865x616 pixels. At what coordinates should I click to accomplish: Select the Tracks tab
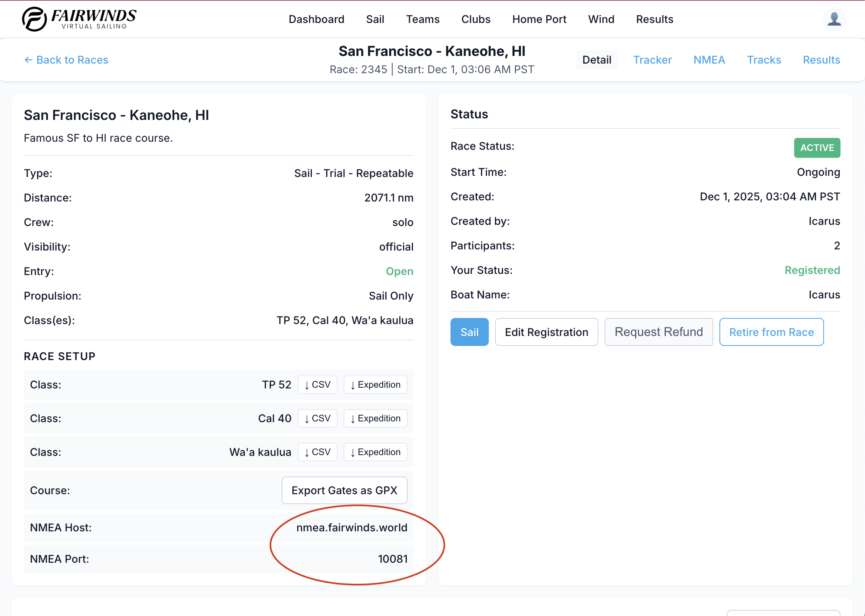click(x=764, y=60)
